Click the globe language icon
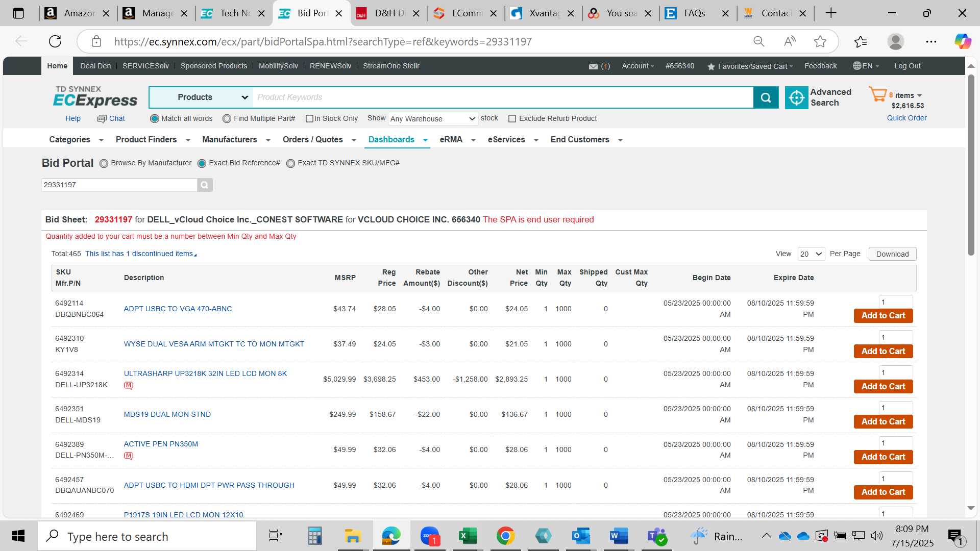The height and width of the screenshot is (551, 980). click(857, 66)
